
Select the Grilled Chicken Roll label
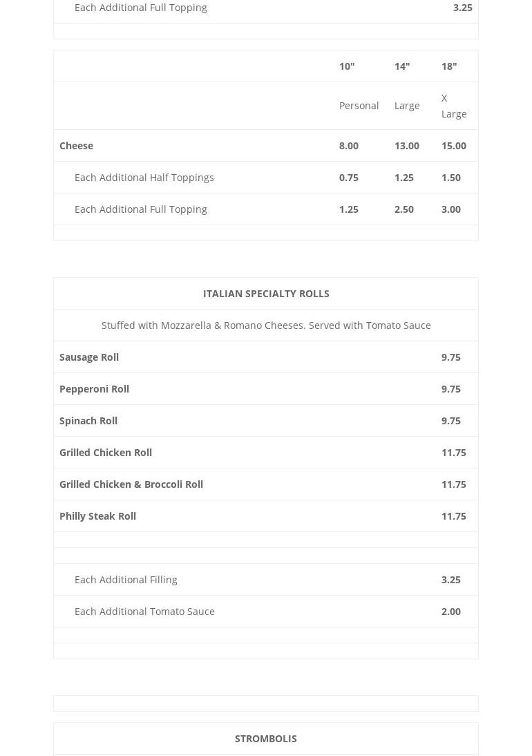coord(106,452)
